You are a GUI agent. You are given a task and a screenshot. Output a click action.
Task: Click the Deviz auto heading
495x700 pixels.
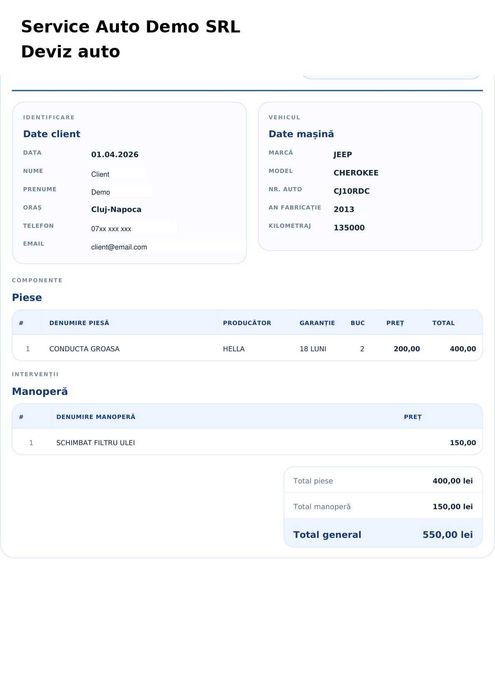click(71, 51)
